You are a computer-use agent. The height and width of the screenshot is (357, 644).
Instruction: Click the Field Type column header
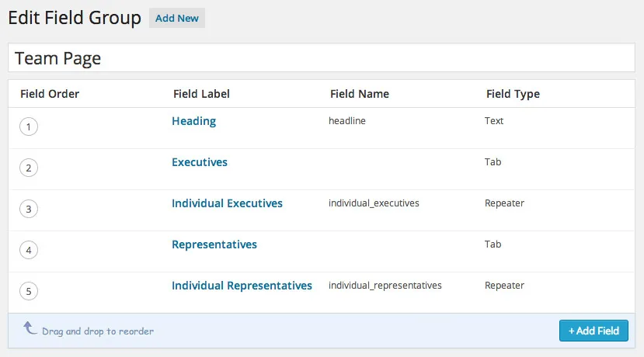513,94
